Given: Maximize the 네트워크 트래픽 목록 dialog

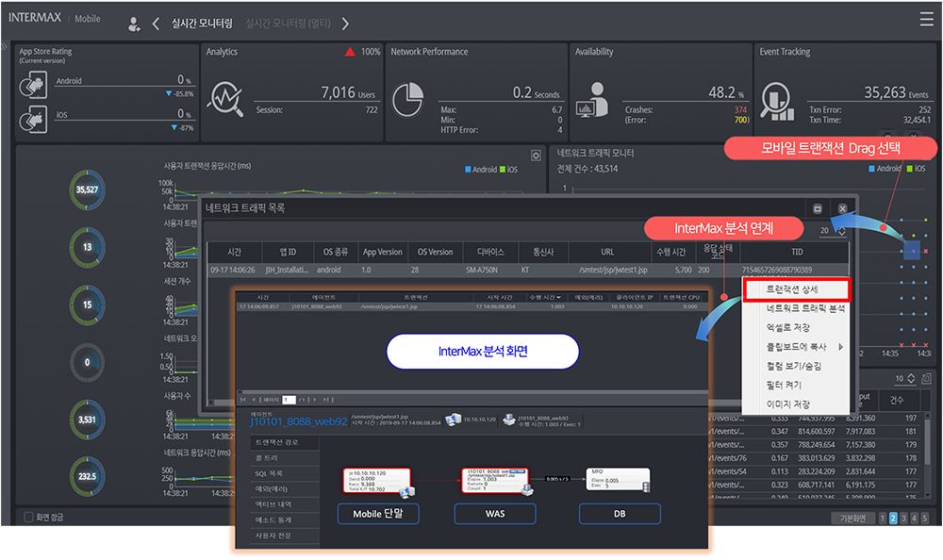Looking at the screenshot, I should point(818,208).
